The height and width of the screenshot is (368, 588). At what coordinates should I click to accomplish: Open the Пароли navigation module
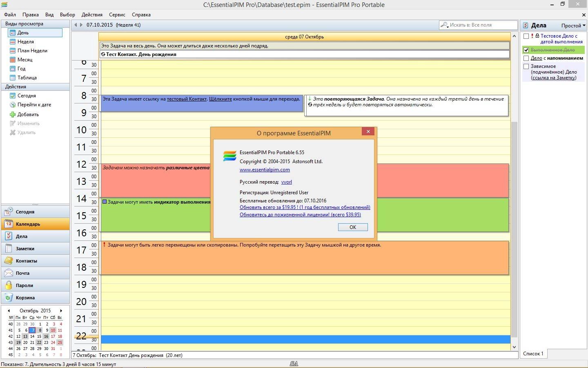36,285
